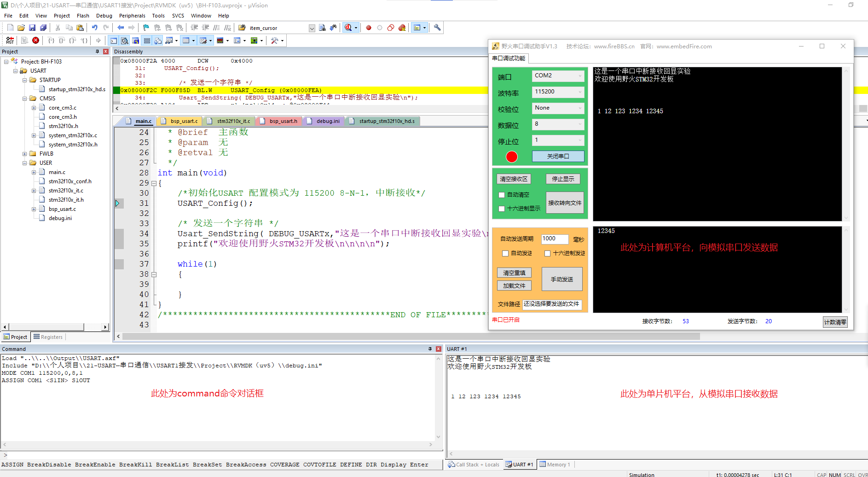
Task: Click the 清空接收区 button
Action: [514, 179]
